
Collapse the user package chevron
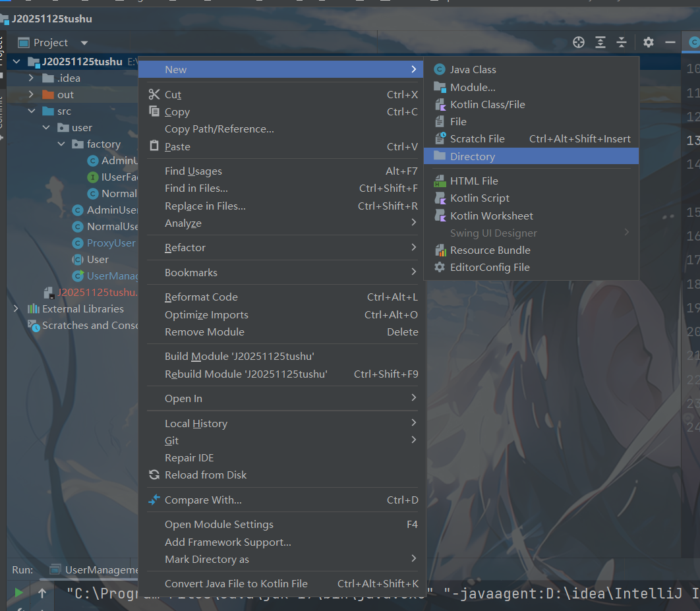point(46,127)
